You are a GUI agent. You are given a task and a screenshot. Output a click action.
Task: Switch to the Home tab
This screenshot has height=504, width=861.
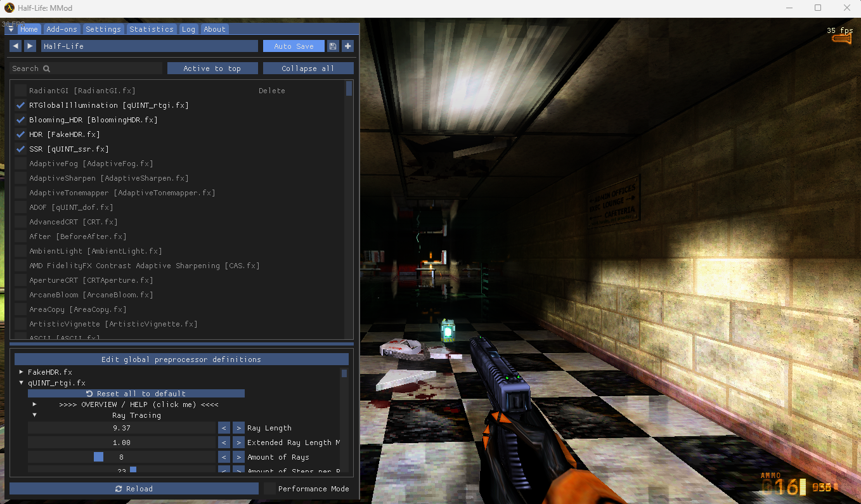click(29, 29)
